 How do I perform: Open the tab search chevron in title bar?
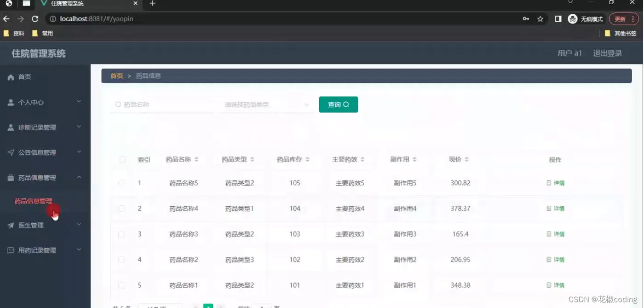(570, 3)
